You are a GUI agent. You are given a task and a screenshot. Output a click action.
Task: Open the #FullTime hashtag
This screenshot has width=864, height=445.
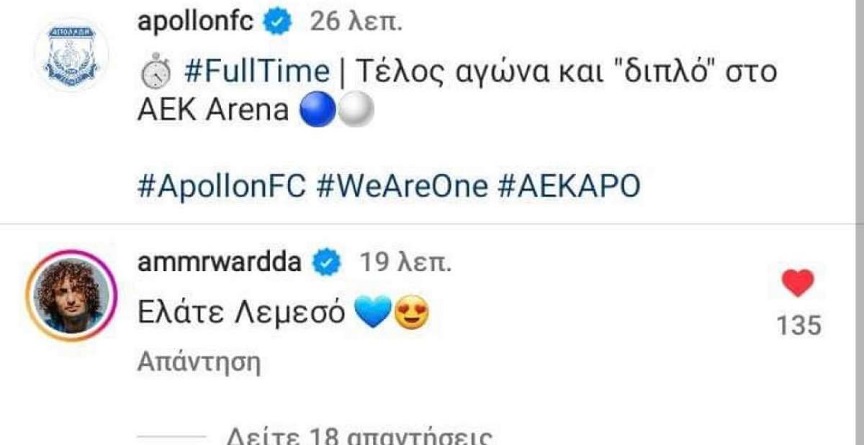pyautogui.click(x=257, y=72)
